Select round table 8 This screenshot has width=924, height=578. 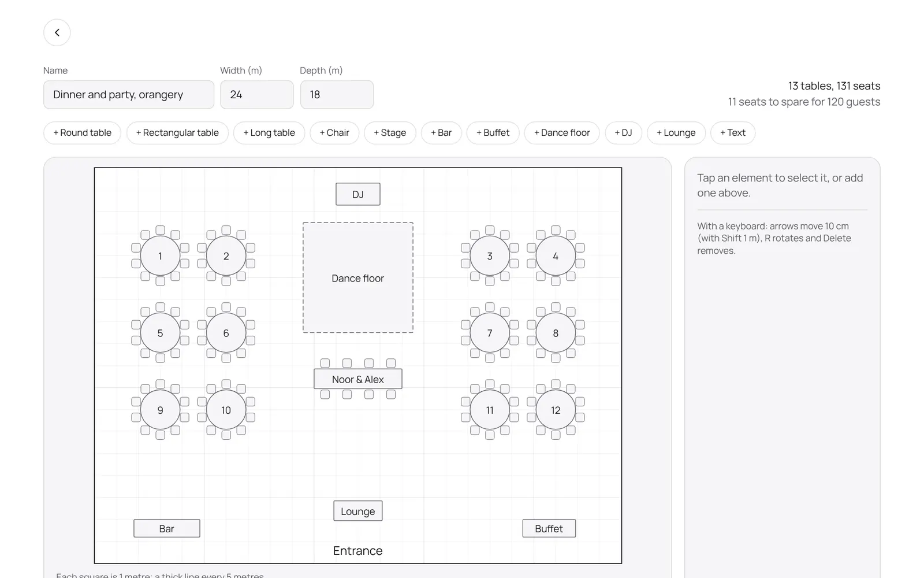coord(556,333)
